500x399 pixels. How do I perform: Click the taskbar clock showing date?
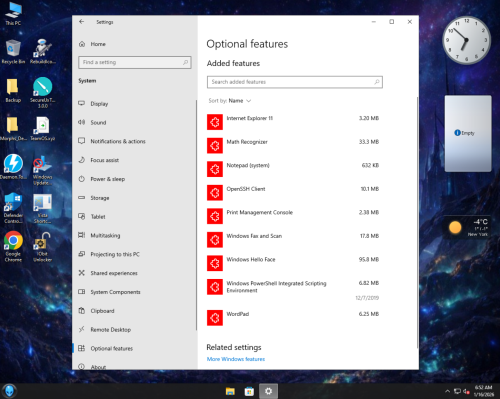click(484, 391)
